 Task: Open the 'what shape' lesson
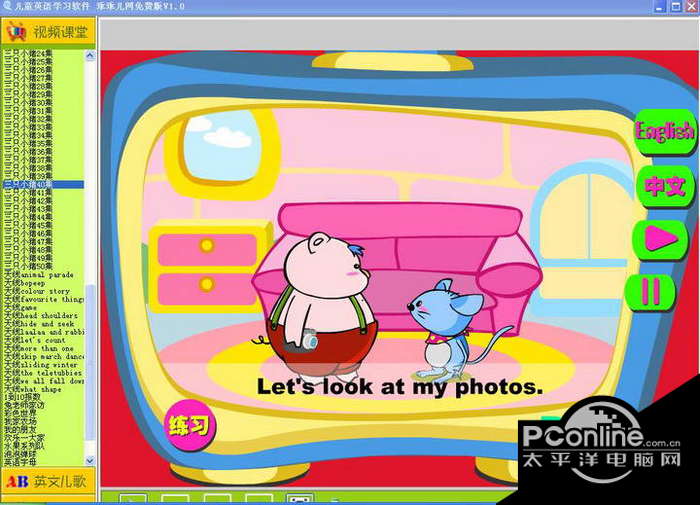33,389
